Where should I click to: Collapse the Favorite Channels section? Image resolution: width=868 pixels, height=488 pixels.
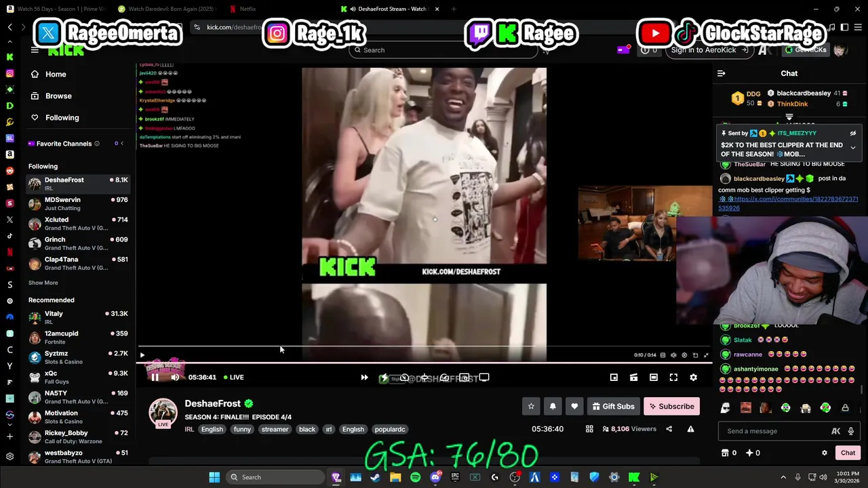tap(122, 144)
